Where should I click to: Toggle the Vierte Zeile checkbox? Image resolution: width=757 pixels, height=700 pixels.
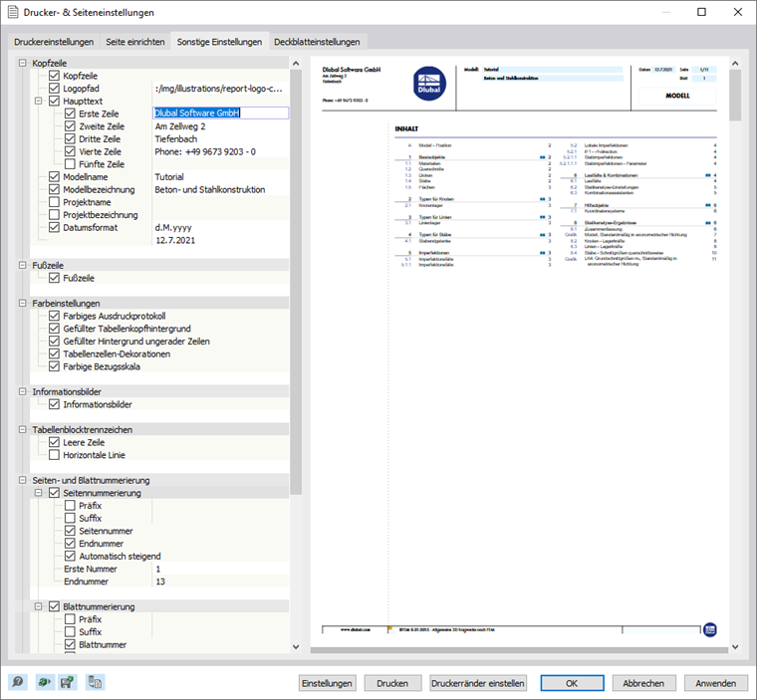point(70,151)
